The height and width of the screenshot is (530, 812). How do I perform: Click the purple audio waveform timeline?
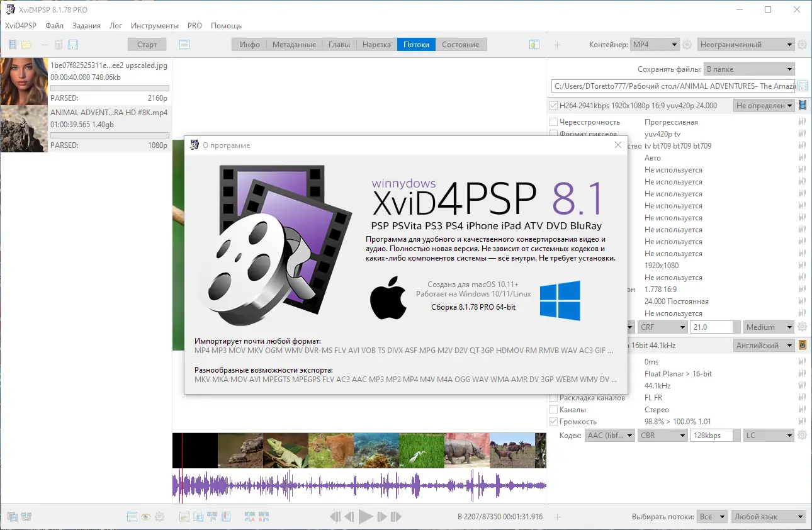coord(359,486)
